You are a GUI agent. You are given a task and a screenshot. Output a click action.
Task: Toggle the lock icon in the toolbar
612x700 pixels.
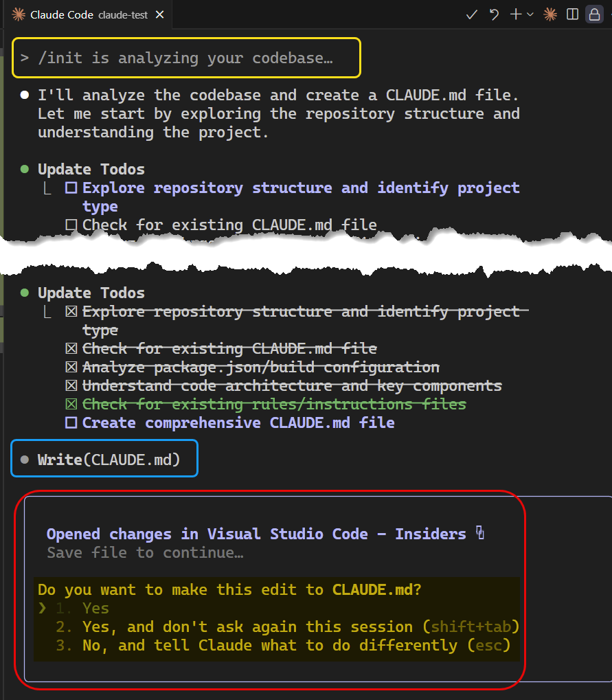(594, 14)
